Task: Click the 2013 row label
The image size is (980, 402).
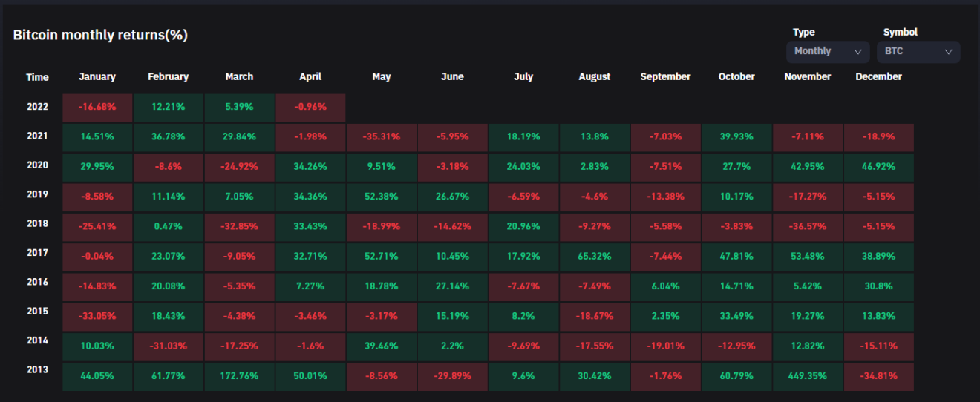Action: pos(37,369)
